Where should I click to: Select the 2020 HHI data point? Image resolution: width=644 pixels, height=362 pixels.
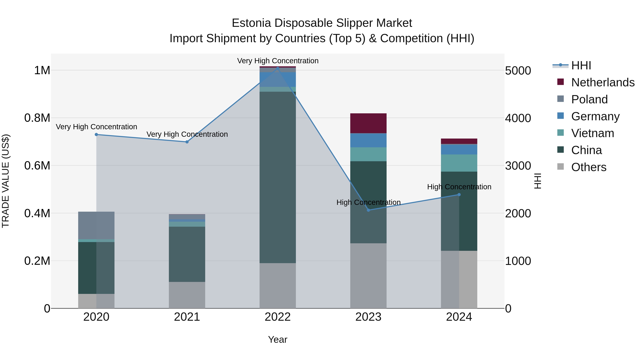point(96,134)
